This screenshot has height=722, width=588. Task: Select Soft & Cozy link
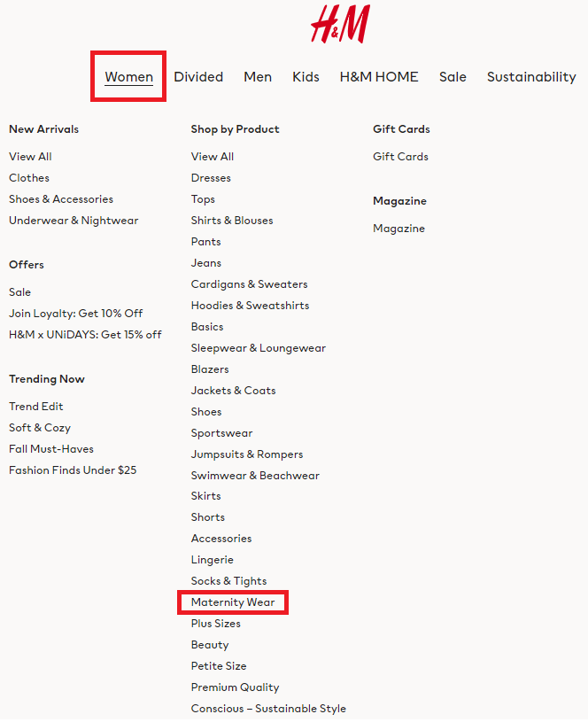pyautogui.click(x=40, y=428)
